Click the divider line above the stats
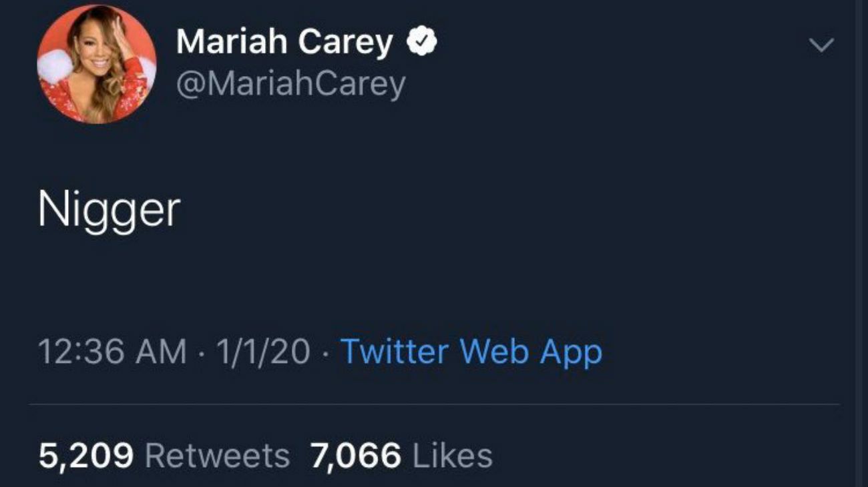868x487 pixels. 434,404
